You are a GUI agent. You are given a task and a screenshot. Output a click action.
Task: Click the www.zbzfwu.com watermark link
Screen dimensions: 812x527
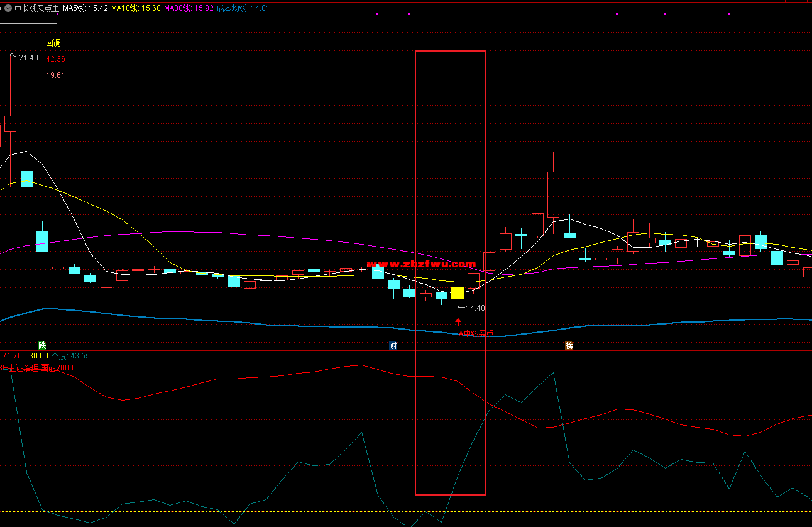420,264
